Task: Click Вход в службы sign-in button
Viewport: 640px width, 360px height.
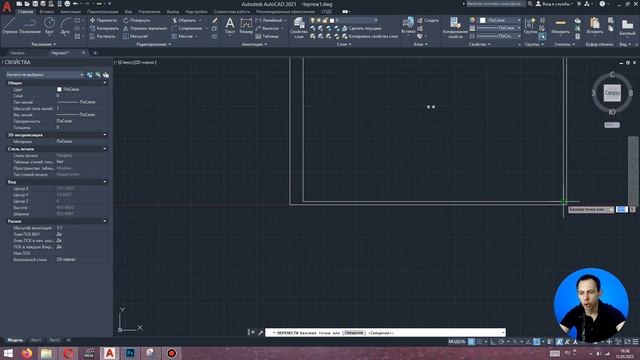Action: tap(553, 4)
